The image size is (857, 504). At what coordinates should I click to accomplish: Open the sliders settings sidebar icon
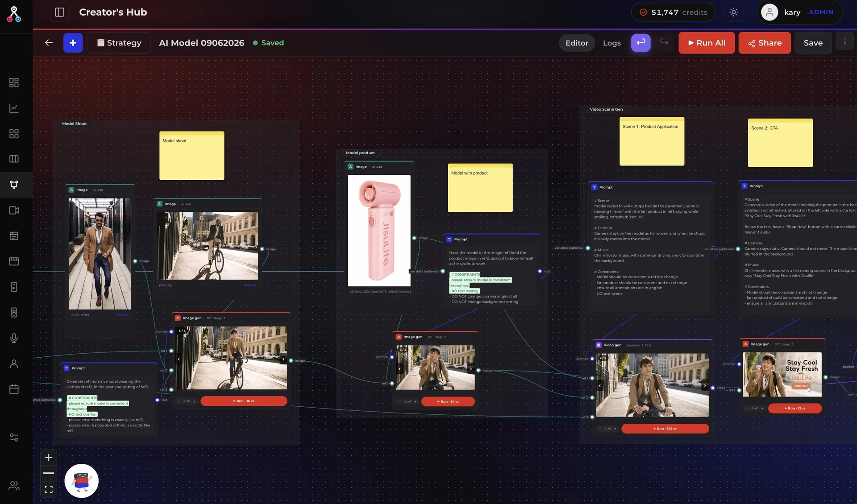coord(14,438)
